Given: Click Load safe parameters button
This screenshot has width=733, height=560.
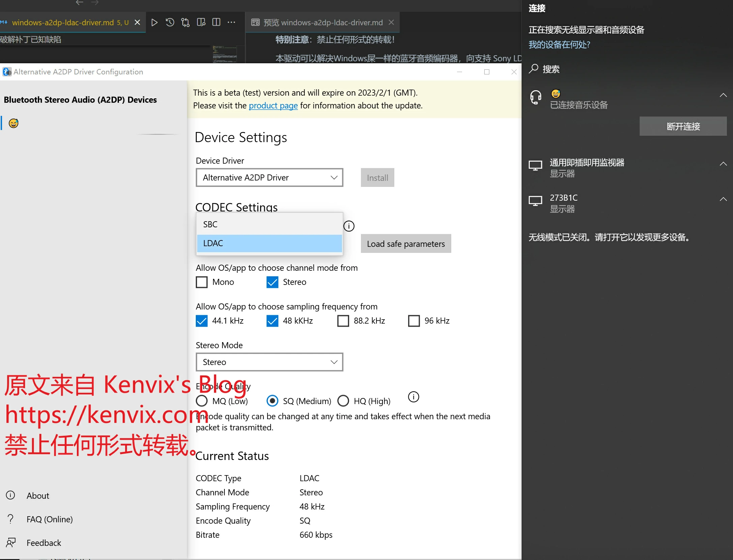Looking at the screenshot, I should point(406,243).
